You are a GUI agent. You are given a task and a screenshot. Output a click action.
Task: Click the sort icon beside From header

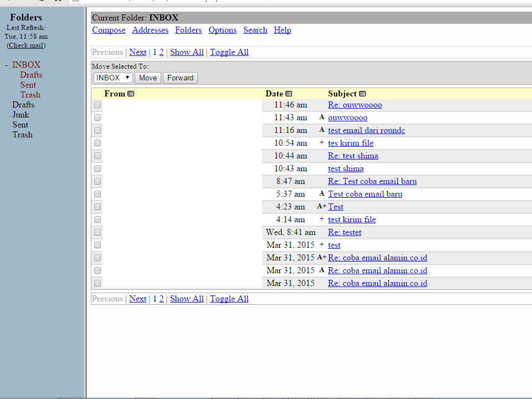(x=131, y=94)
